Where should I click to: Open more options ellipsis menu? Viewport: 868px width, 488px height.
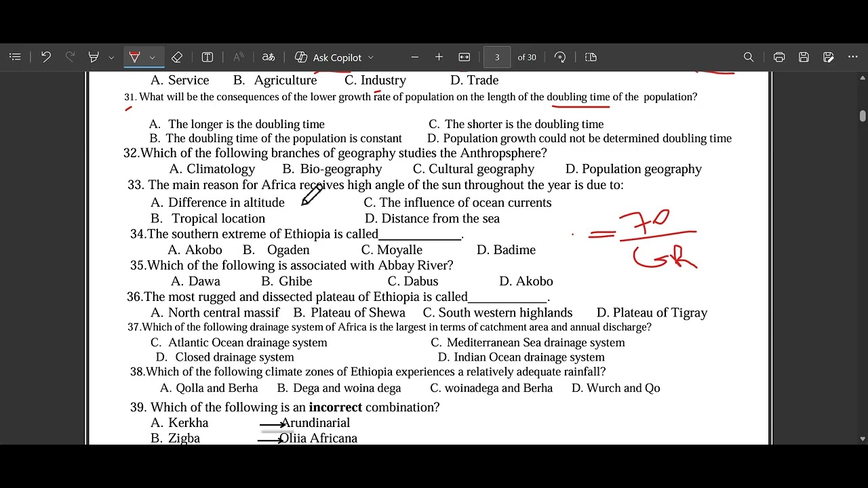tap(853, 58)
